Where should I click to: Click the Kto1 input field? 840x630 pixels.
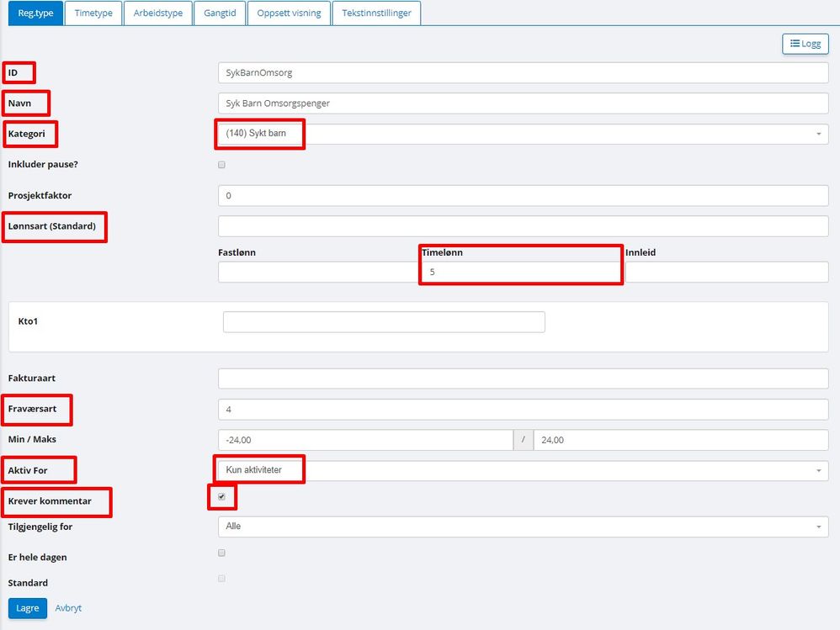pyautogui.click(x=384, y=322)
